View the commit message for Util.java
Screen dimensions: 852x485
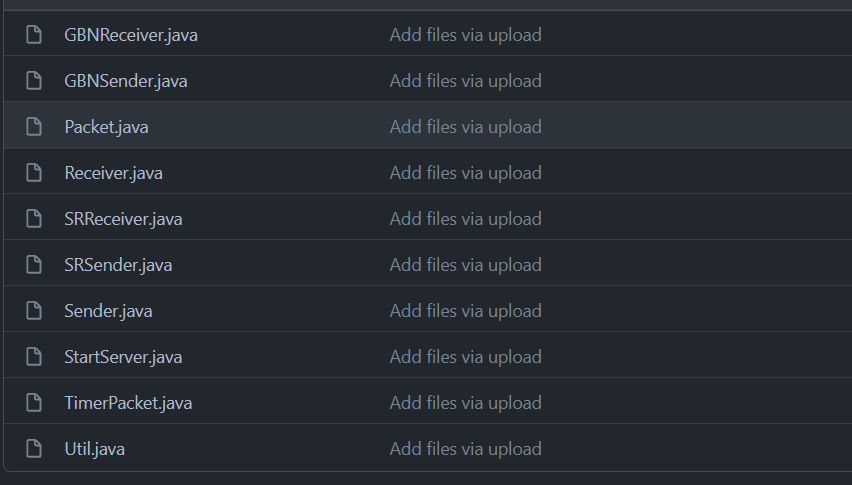pyautogui.click(x=465, y=449)
